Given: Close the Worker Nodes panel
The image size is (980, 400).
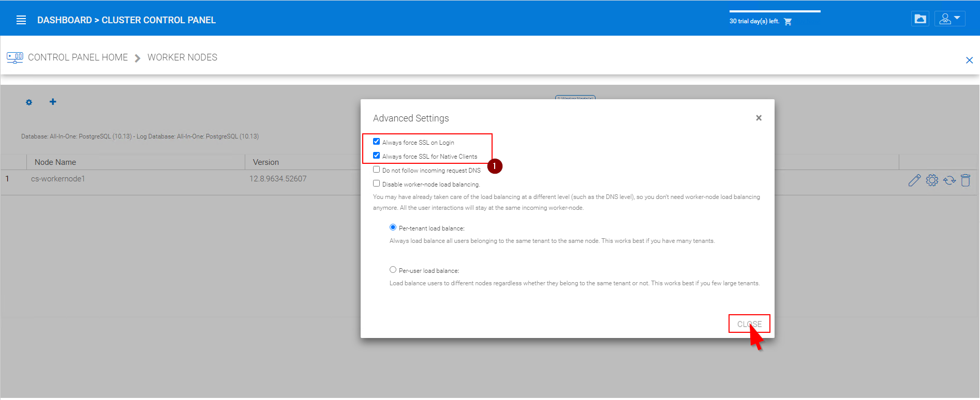Looking at the screenshot, I should [x=969, y=60].
